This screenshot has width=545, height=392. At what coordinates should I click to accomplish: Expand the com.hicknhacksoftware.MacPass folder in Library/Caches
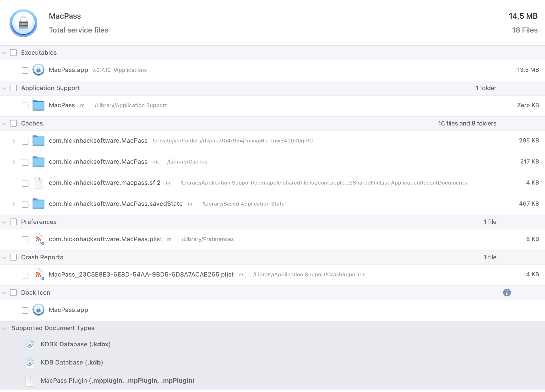click(x=14, y=162)
